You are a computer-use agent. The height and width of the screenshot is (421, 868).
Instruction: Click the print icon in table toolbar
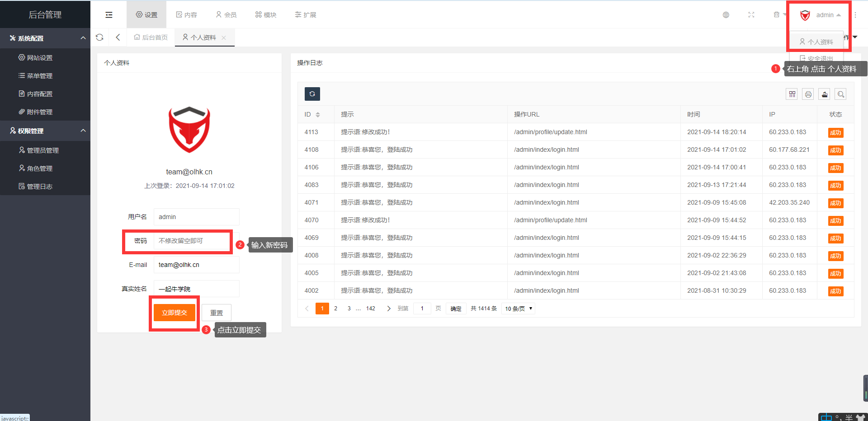click(808, 94)
